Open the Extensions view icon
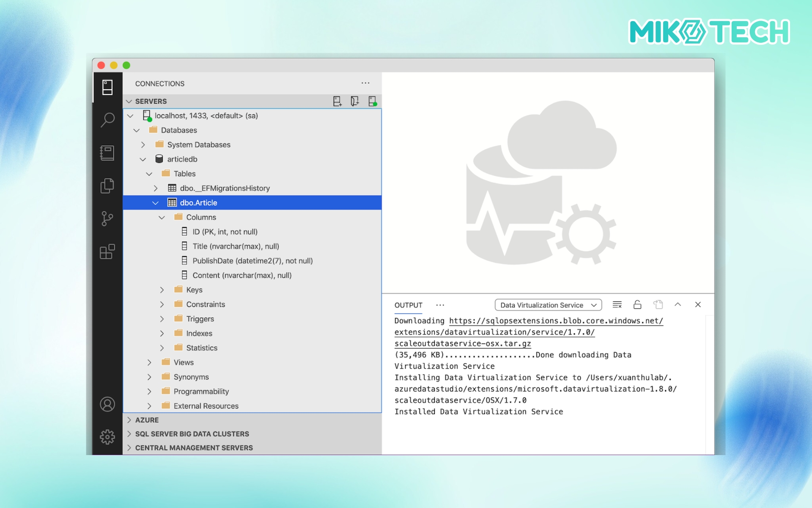The height and width of the screenshot is (508, 812). click(x=107, y=252)
